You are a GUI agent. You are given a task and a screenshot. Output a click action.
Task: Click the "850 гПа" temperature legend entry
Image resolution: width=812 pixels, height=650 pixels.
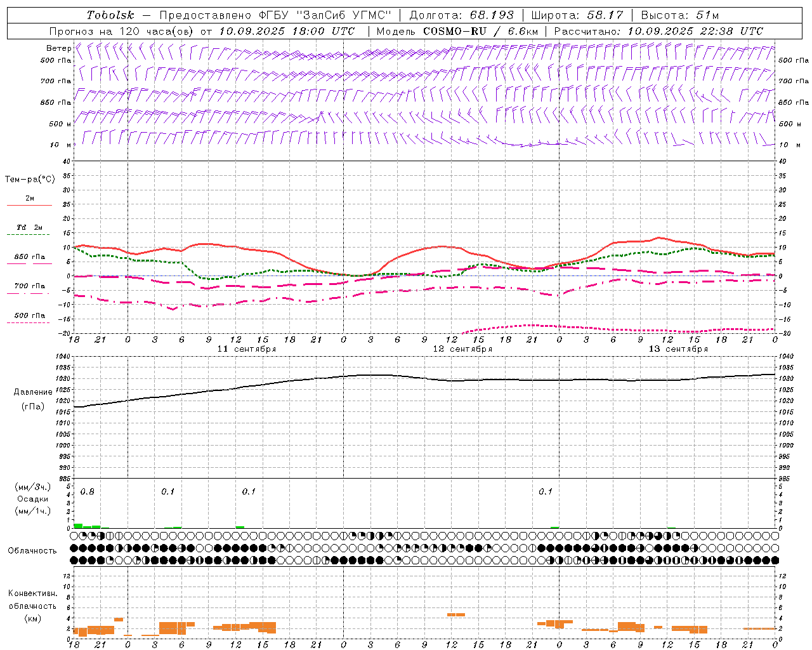pos(30,256)
